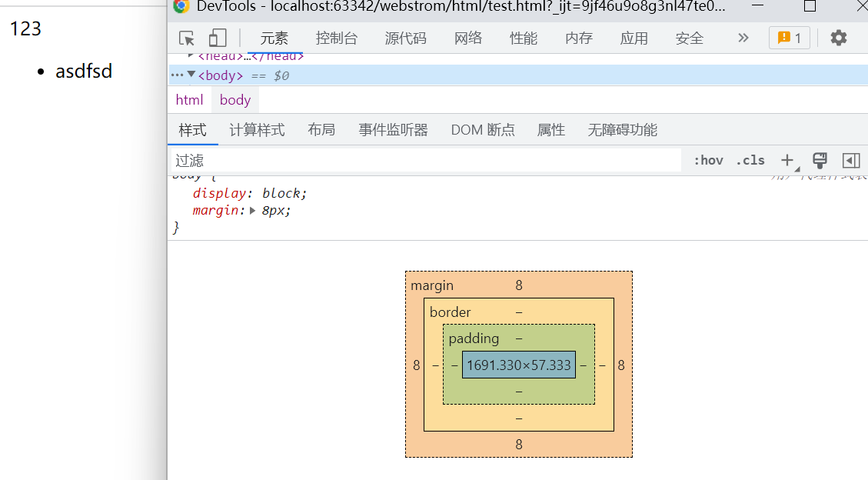The height and width of the screenshot is (480, 868).
Task: Click the three dots beside body element
Action: [x=177, y=75]
